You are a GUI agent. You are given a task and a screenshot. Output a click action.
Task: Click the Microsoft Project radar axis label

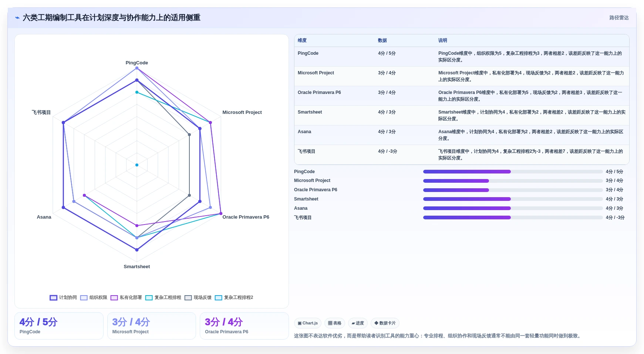pyautogui.click(x=242, y=112)
